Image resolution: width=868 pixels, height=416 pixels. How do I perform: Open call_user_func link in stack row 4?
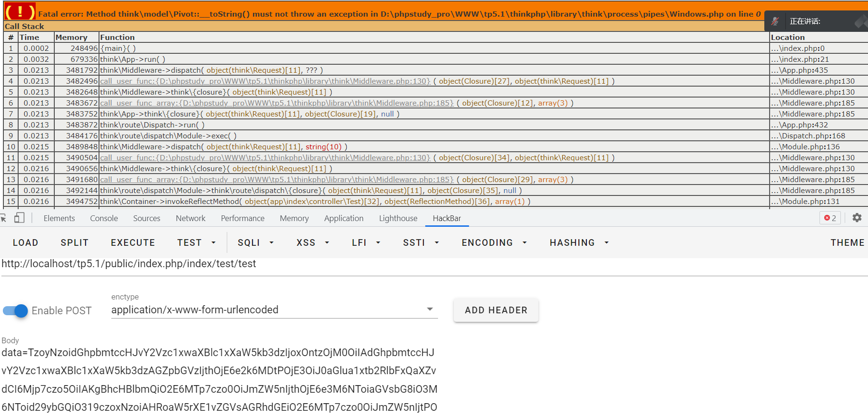pyautogui.click(x=265, y=81)
